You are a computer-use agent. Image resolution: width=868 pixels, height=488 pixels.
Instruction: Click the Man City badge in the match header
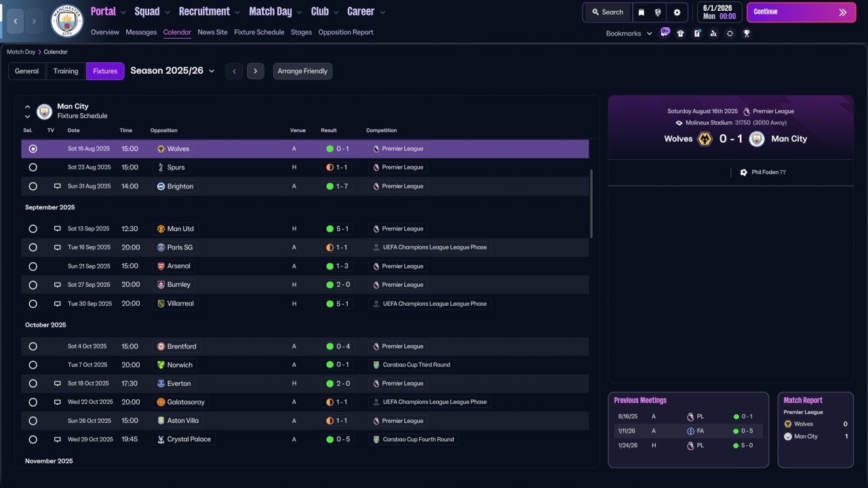click(757, 139)
